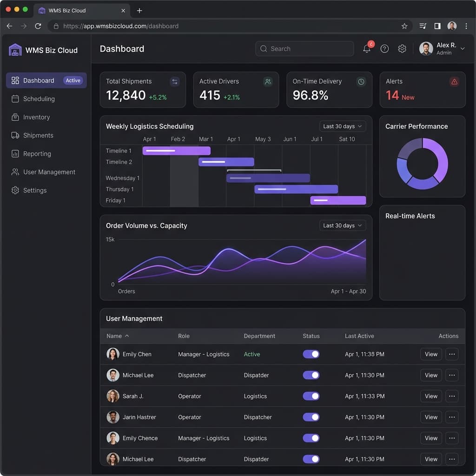Open more actions for Emily Chen
The image size is (476, 476).
[x=452, y=354]
